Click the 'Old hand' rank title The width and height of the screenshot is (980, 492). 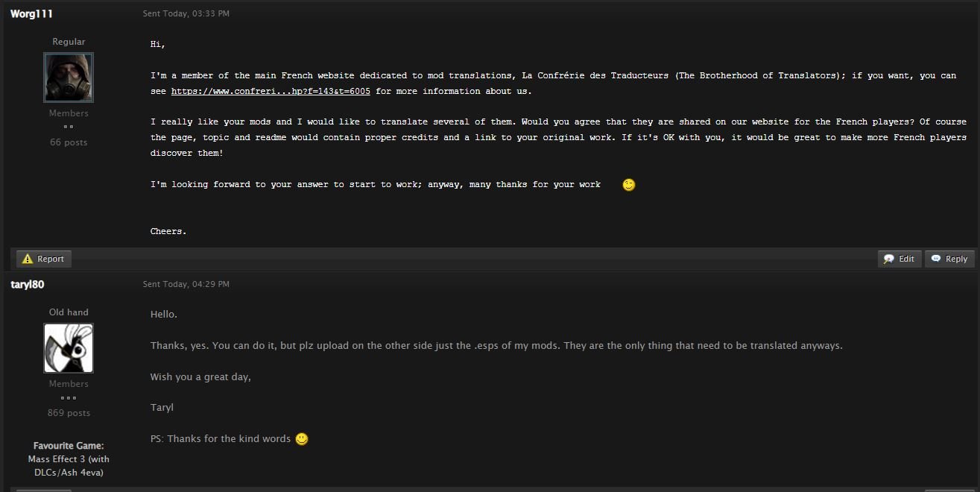pos(69,312)
